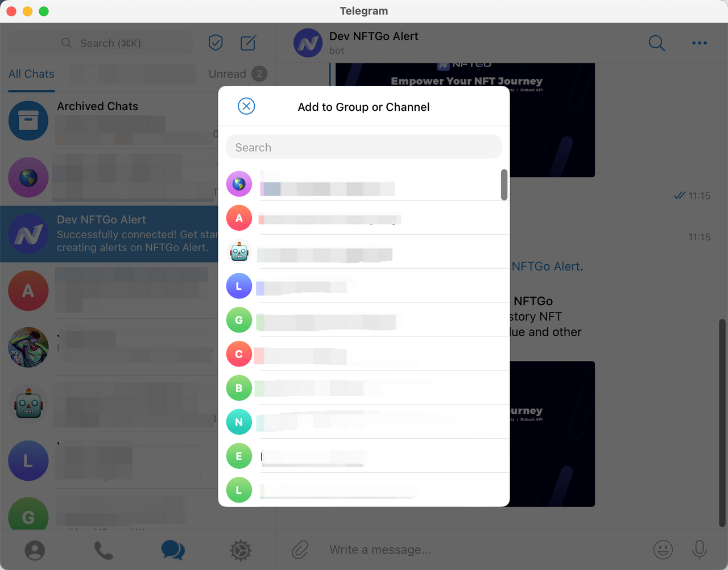Viewport: 728px width, 570px height.
Task: Open the shield privacy icon
Action: pyautogui.click(x=216, y=43)
